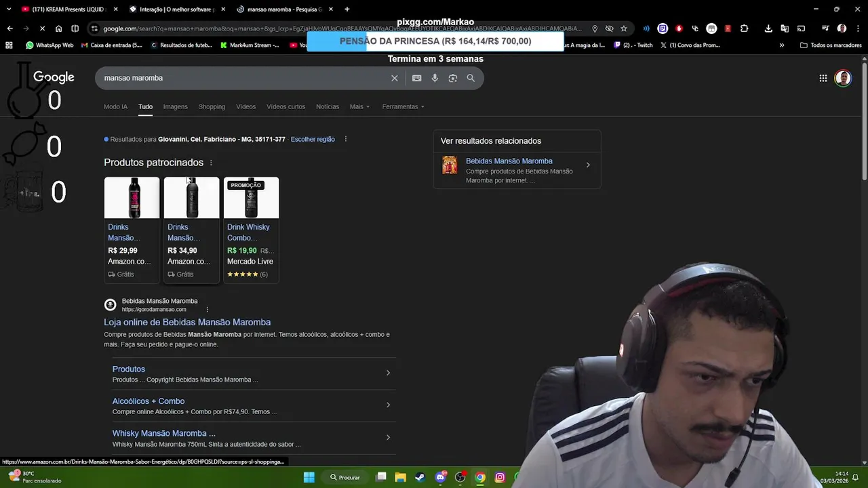The image size is (868, 488).
Task: Open R$ 29,99 Drinks Mansão Amazon product
Action: coord(132,229)
